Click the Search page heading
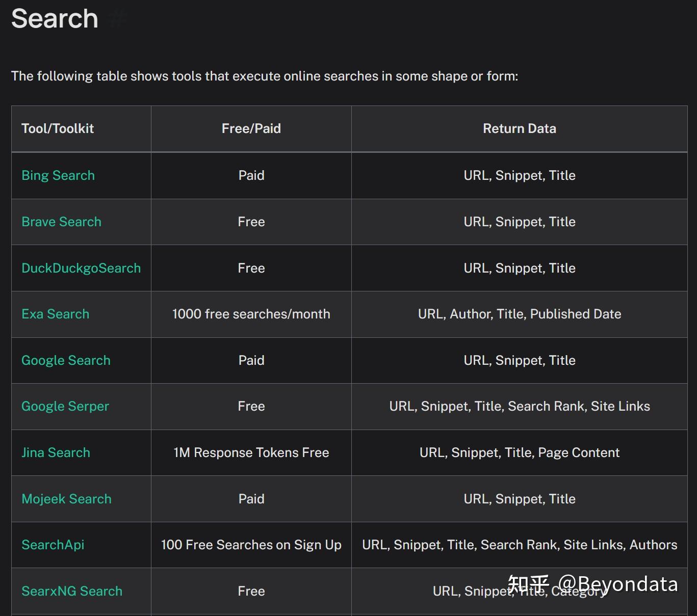This screenshot has height=616, width=697. pyautogui.click(x=55, y=19)
